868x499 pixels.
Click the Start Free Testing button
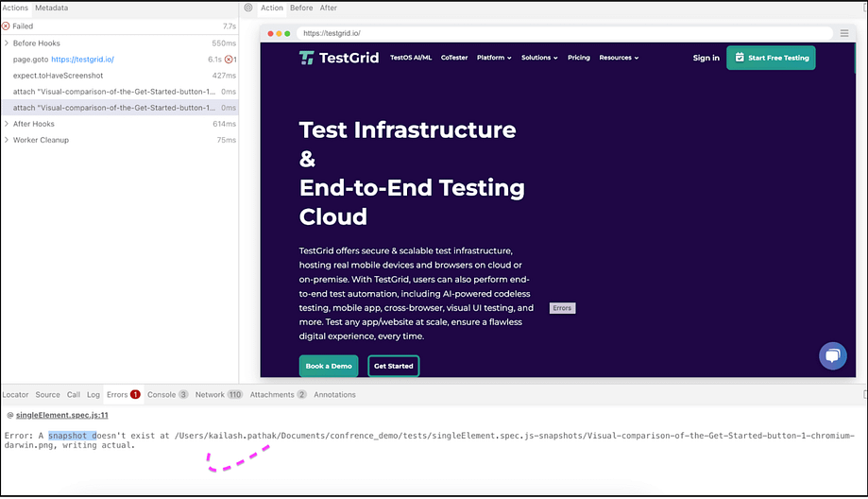pos(771,58)
